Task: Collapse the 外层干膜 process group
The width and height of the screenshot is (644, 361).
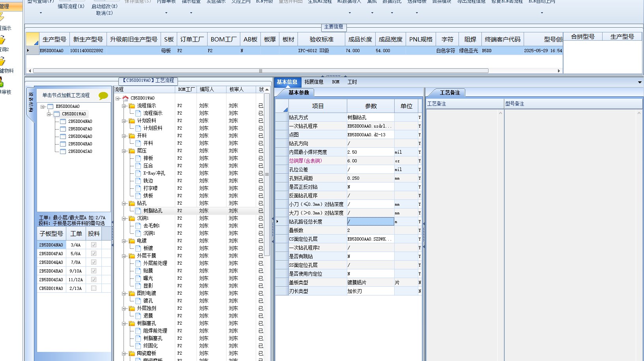Action: click(124, 256)
